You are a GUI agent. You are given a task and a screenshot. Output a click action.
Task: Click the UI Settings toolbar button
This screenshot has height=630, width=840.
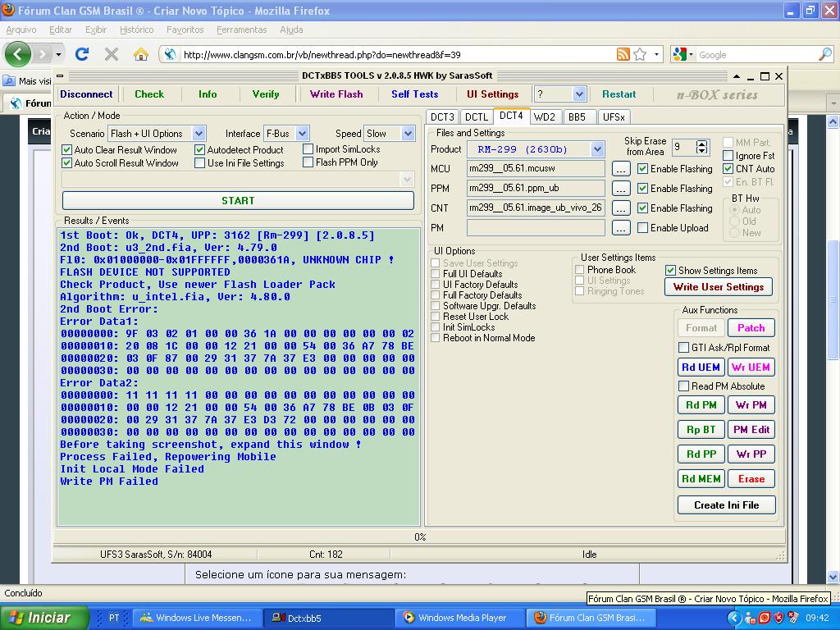tap(492, 94)
